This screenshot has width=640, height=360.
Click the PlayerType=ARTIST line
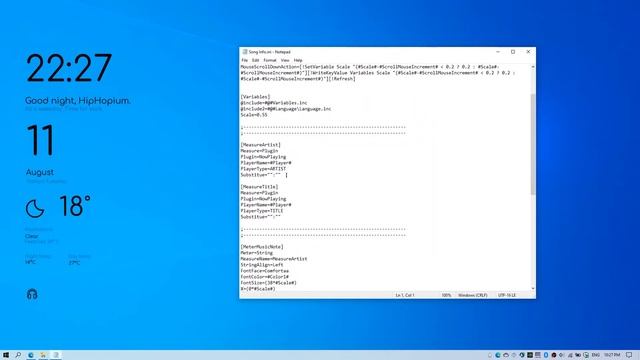pos(263,169)
